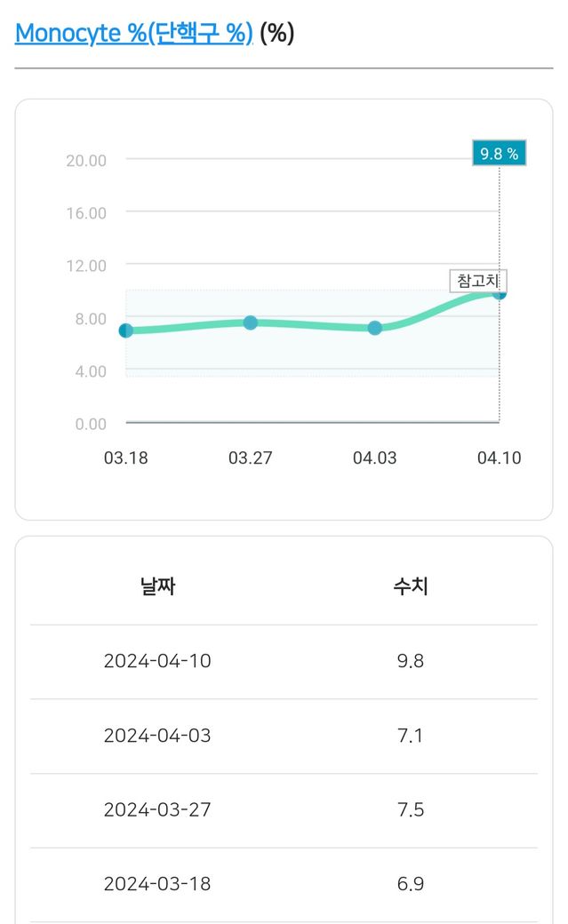Click the 9.8 % value tooltip

pyautogui.click(x=499, y=153)
